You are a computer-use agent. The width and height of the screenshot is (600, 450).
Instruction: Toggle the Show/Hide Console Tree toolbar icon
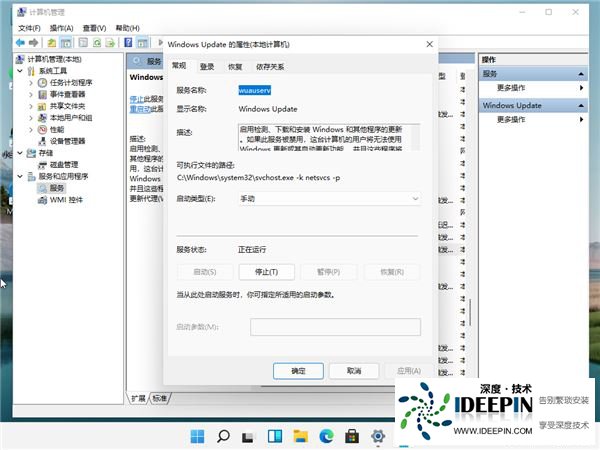[66, 43]
